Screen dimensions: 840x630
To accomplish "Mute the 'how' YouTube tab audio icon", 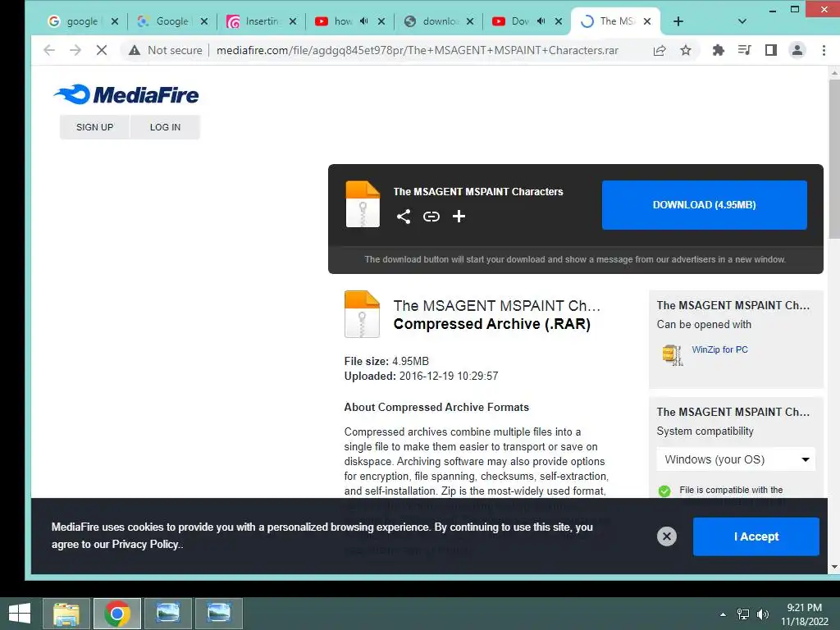I will [363, 21].
